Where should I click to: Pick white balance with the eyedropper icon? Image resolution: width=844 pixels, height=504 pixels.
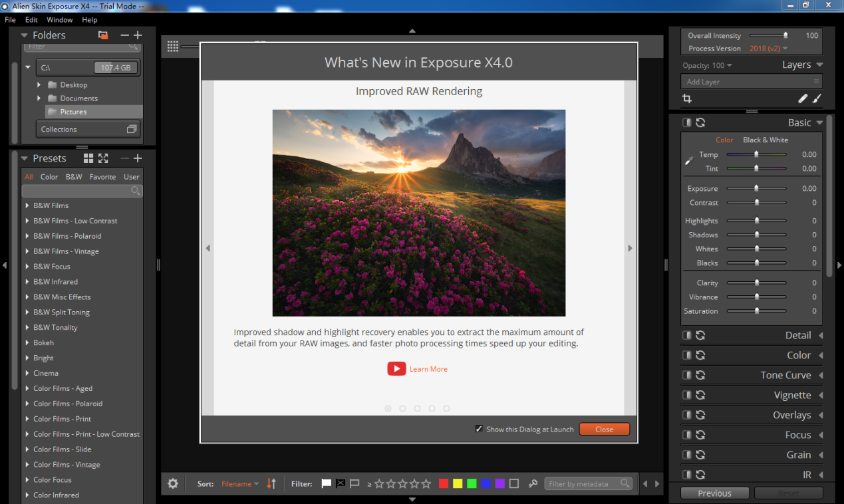(x=689, y=161)
